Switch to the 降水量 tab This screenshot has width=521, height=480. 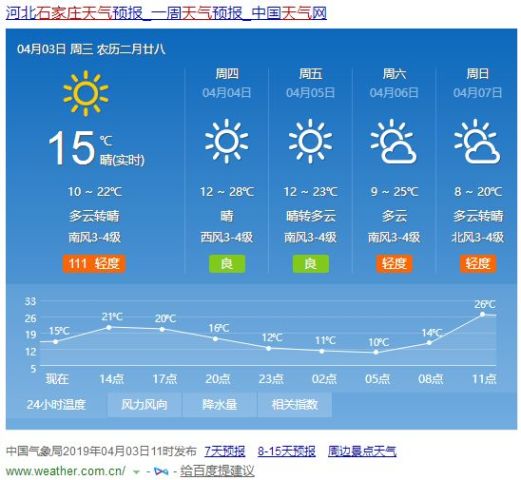click(x=220, y=405)
